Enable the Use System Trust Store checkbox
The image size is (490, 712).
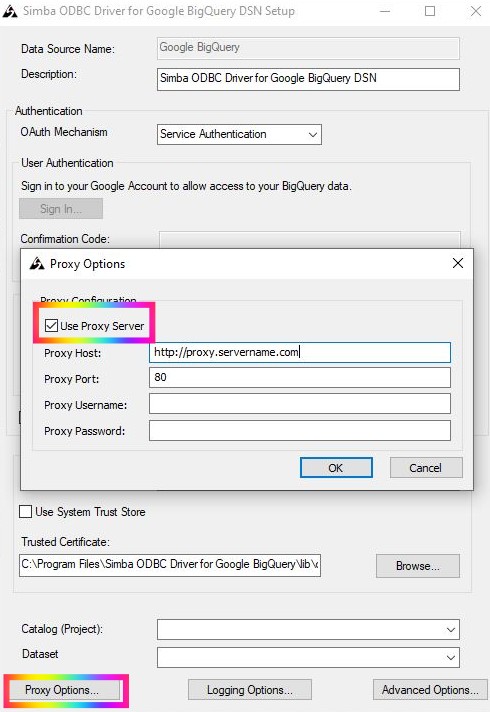[25, 511]
